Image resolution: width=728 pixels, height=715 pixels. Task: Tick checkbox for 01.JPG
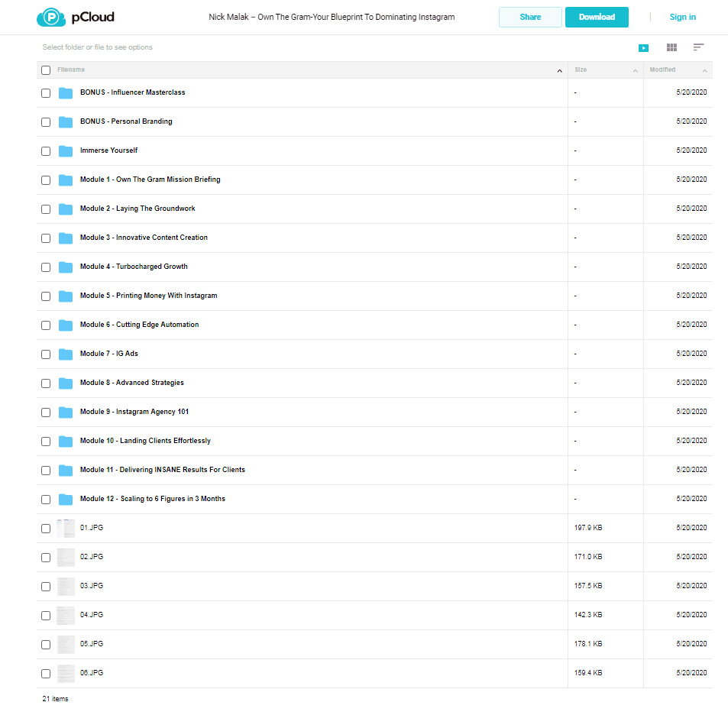[x=46, y=529]
